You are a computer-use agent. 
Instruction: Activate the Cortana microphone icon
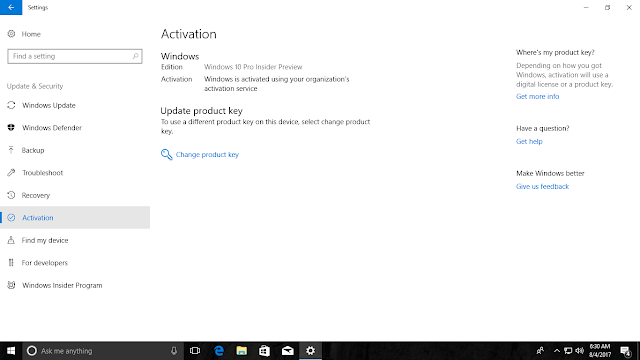(x=174, y=351)
